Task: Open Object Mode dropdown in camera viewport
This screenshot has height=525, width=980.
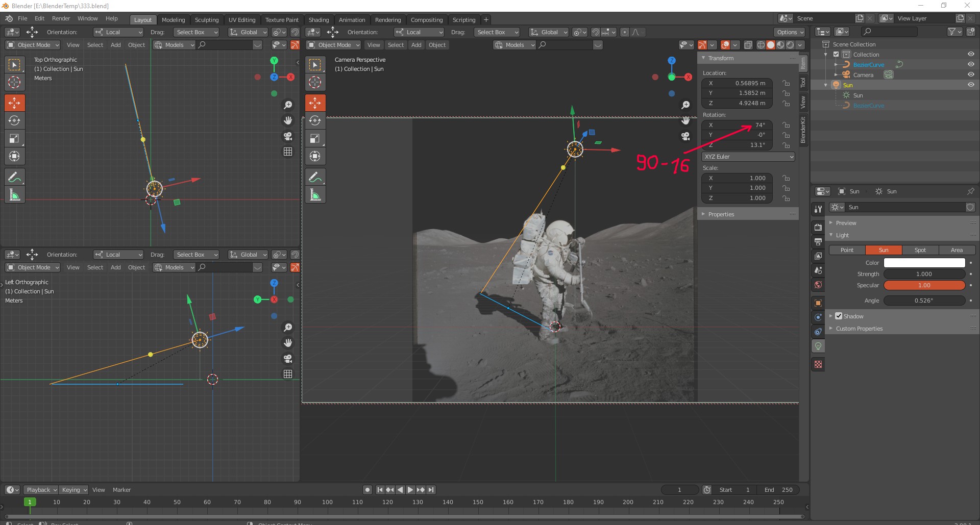Action: point(334,45)
